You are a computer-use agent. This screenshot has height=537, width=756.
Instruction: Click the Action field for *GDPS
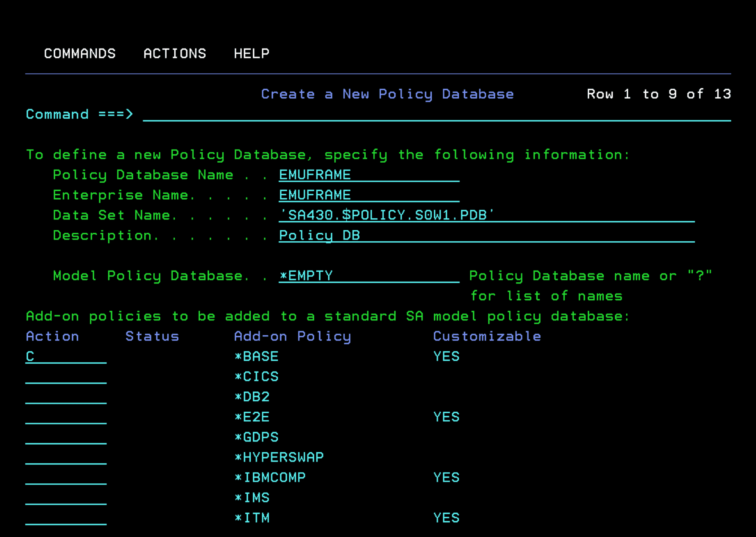pos(66,437)
